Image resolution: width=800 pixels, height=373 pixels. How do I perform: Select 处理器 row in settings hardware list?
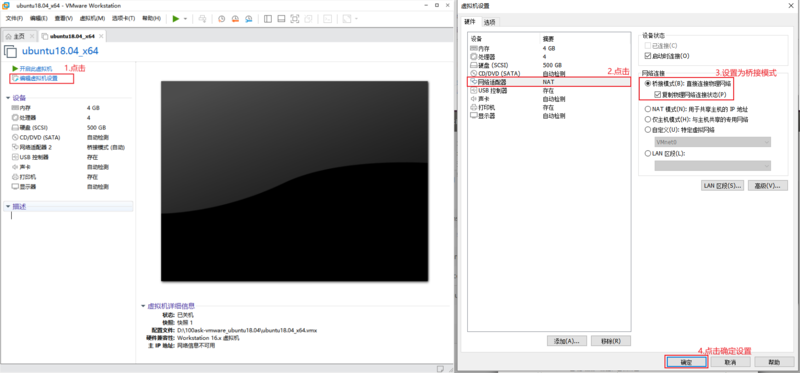(x=550, y=56)
